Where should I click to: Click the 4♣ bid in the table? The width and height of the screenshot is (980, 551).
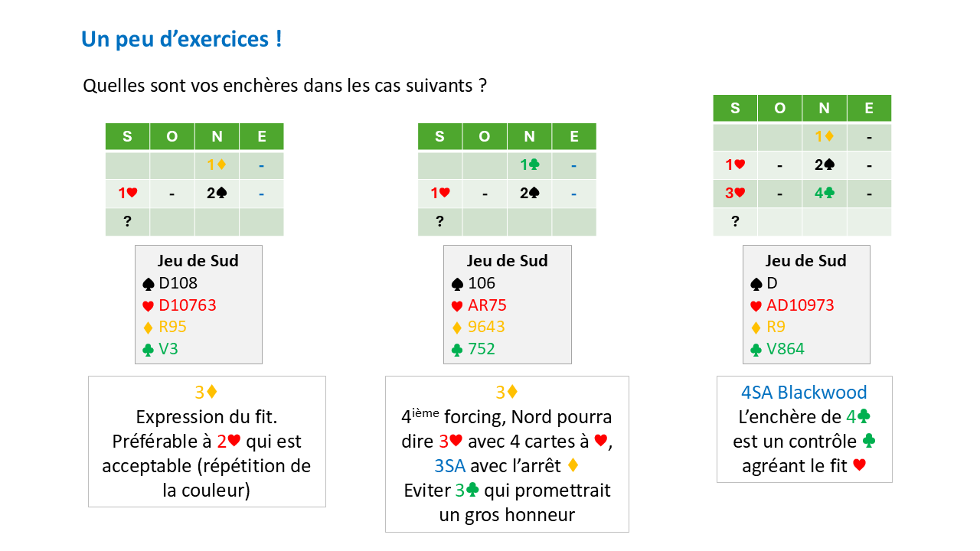[824, 194]
